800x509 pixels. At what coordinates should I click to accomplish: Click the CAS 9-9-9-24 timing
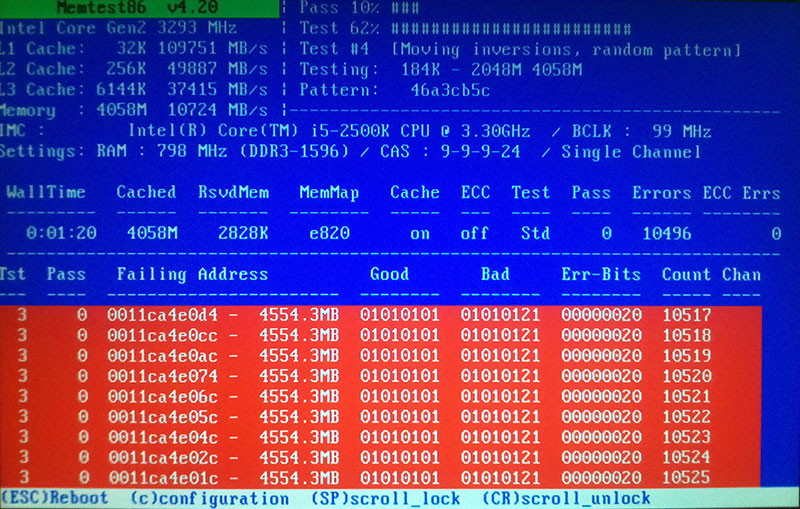click(450, 152)
